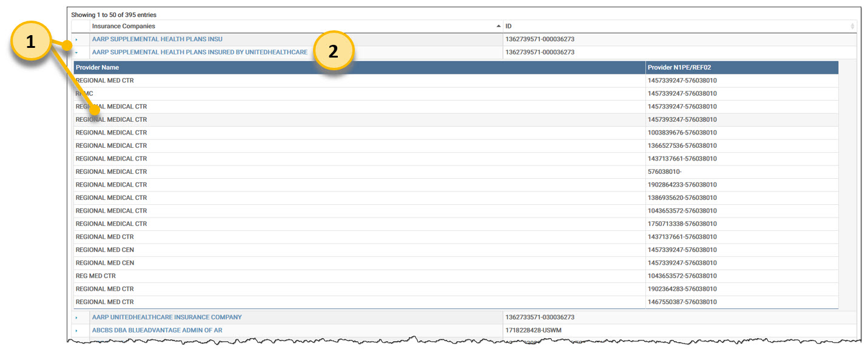Open AARP Supplemental Insured by UnitedHealthcare link

click(x=200, y=52)
